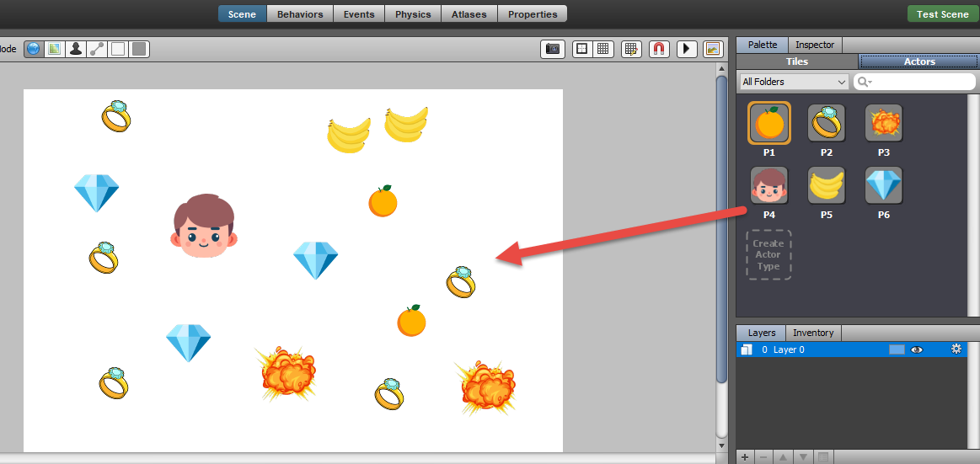
Task: Click the boy face actor on scene canvas
Action: click(x=204, y=226)
